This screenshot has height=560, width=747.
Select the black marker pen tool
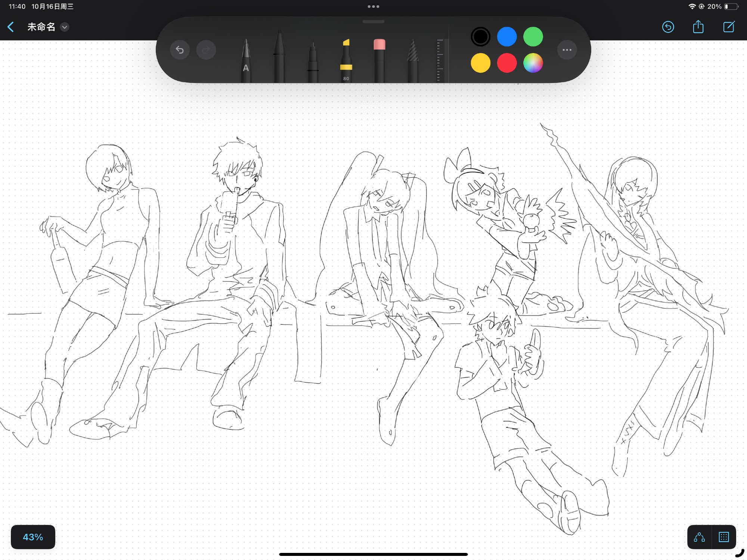pos(279,59)
